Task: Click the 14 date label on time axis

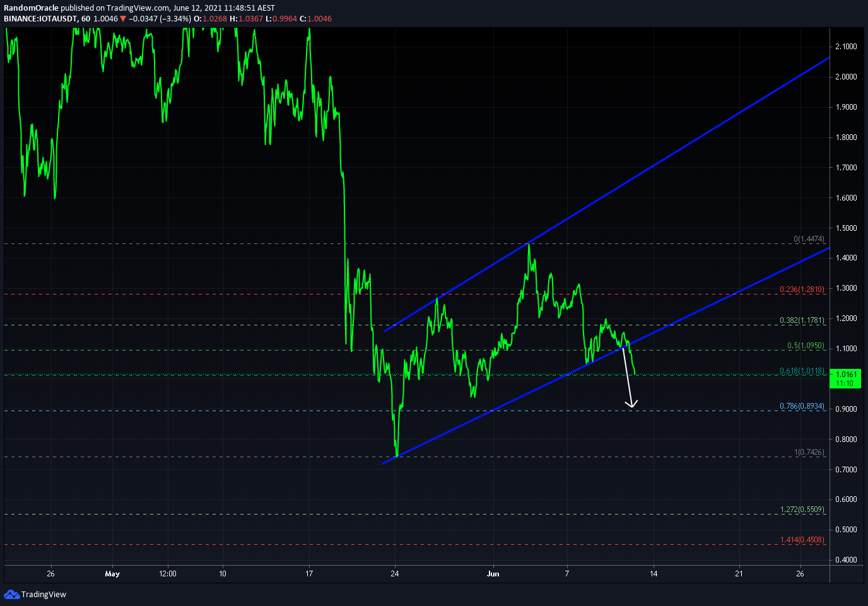Action: [654, 574]
